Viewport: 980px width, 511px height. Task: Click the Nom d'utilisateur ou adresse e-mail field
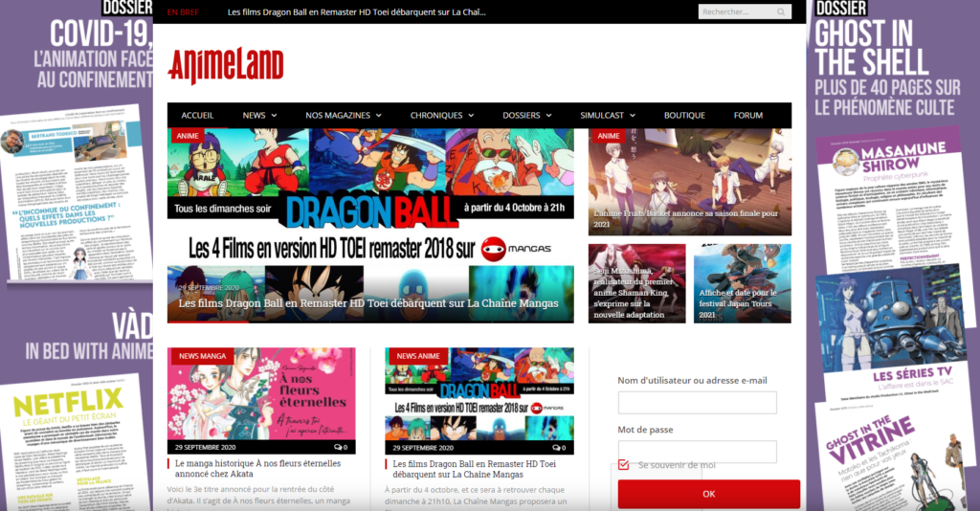click(x=697, y=403)
